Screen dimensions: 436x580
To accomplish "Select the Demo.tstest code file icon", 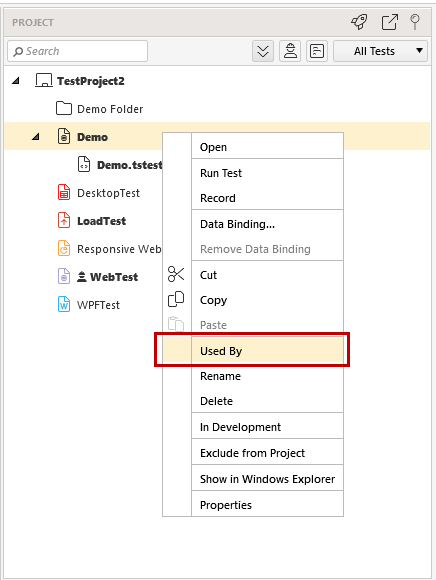I will [84, 164].
